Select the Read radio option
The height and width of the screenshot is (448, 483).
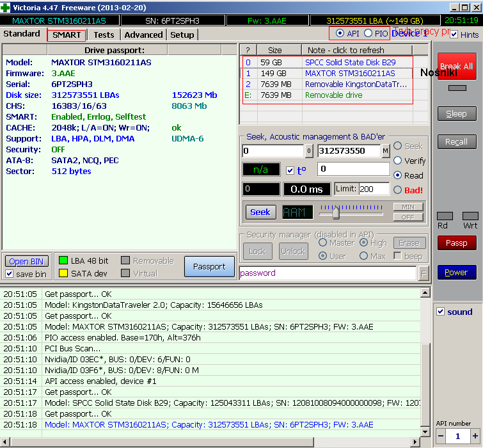(x=398, y=175)
